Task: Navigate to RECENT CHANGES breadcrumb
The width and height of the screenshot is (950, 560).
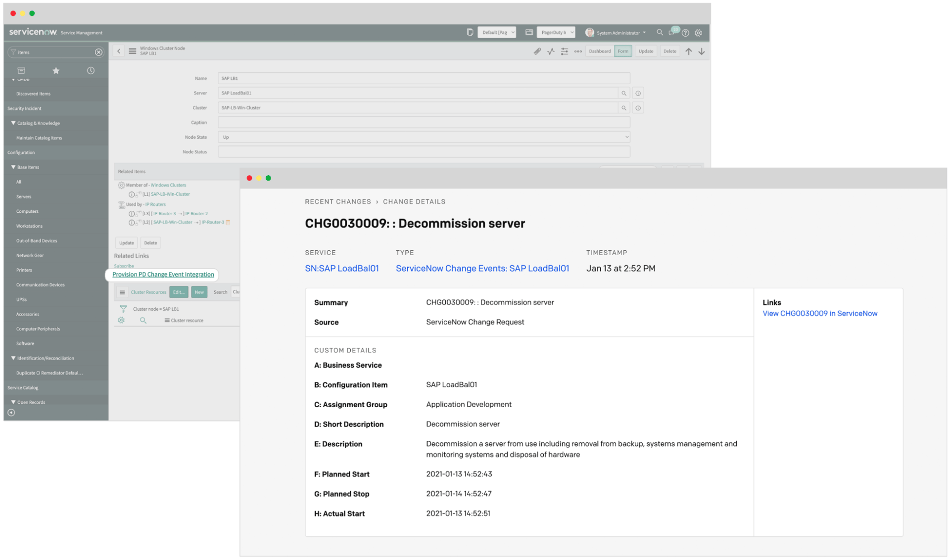Action: 338,201
